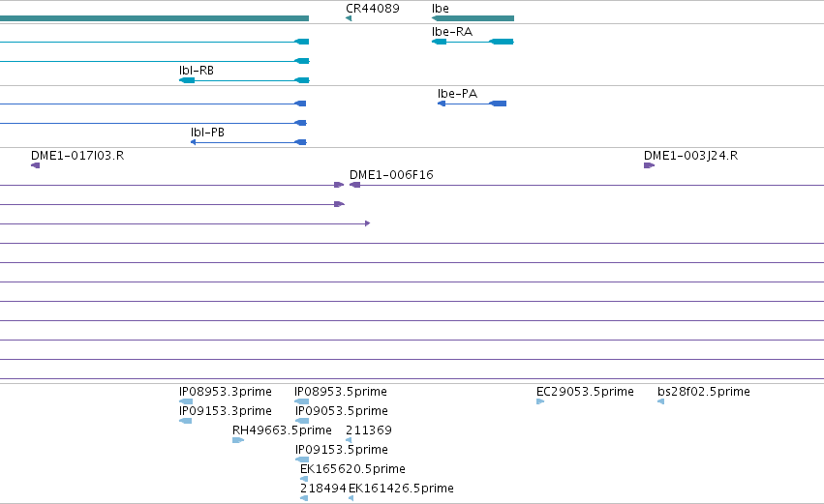Click the IP09053.5prime EST glyph
This screenshot has height=504, width=824.
point(302,421)
